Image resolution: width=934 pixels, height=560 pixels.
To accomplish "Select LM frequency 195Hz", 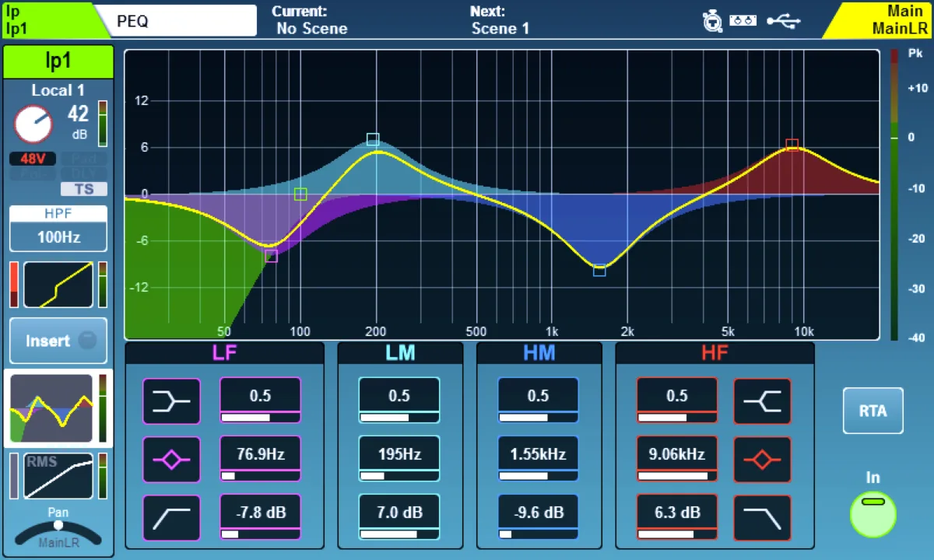I will (x=399, y=460).
